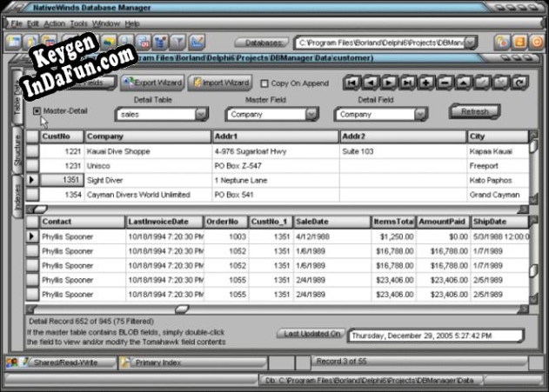Image resolution: width=549 pixels, height=392 pixels.
Task: Switch to the Indexes side tab
Action: coord(17,197)
